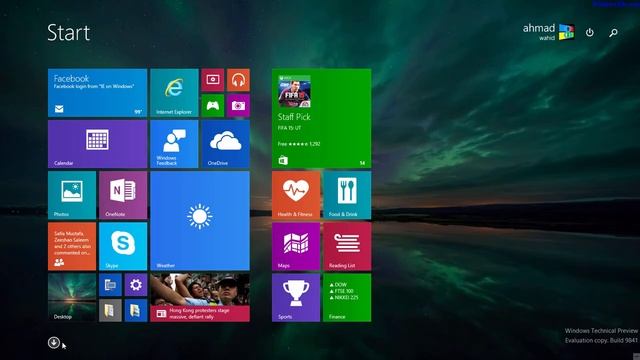Open the Reading List tile
Viewport: 640px width, 360px height.
pyautogui.click(x=347, y=247)
